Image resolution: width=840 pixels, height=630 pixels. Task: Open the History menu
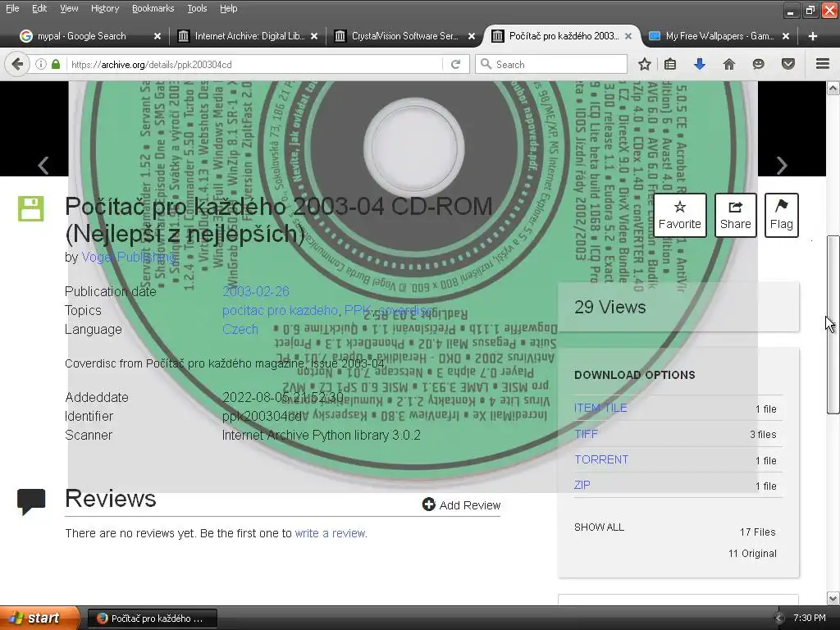[x=105, y=8]
